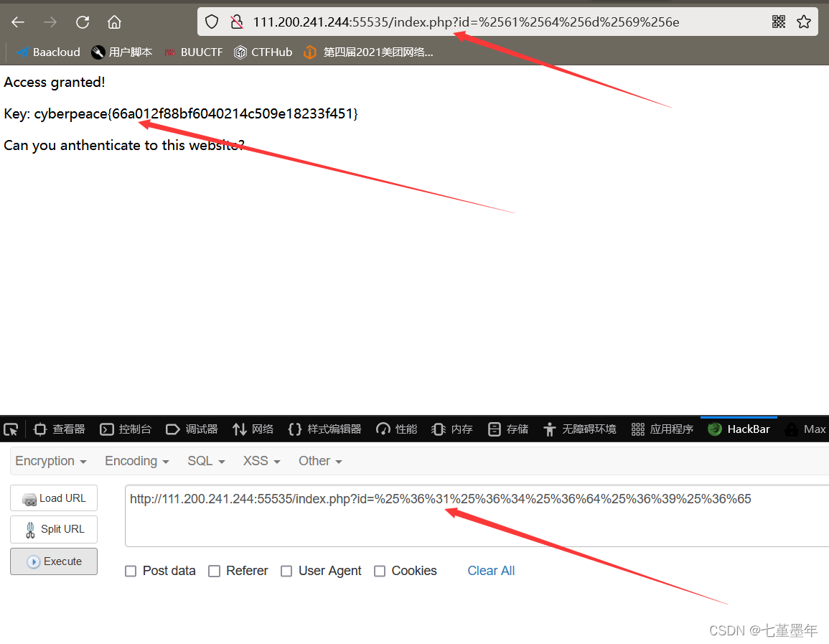Image resolution: width=829 pixels, height=644 pixels.
Task: Expand the SQL dropdown menu
Action: [x=206, y=461]
